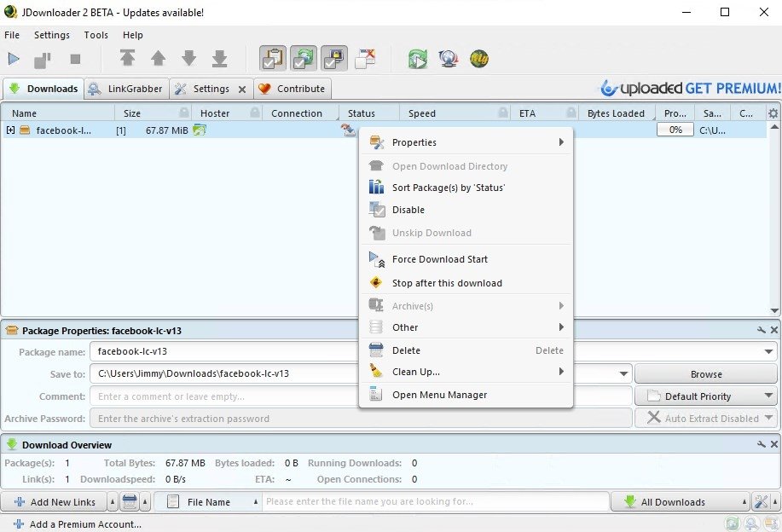Screen dimensions: 782x532
Task: Move selection down one position
Action: pyautogui.click(x=189, y=58)
